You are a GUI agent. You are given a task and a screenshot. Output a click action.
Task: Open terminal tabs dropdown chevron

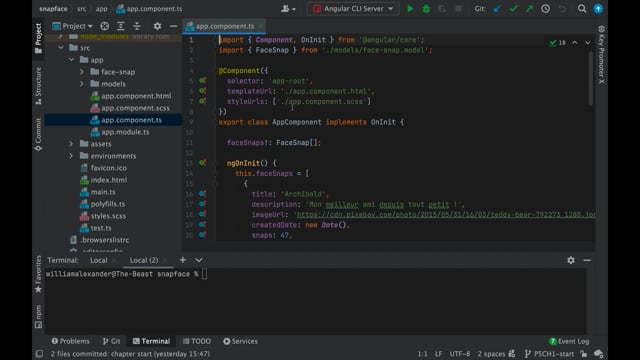(199, 260)
